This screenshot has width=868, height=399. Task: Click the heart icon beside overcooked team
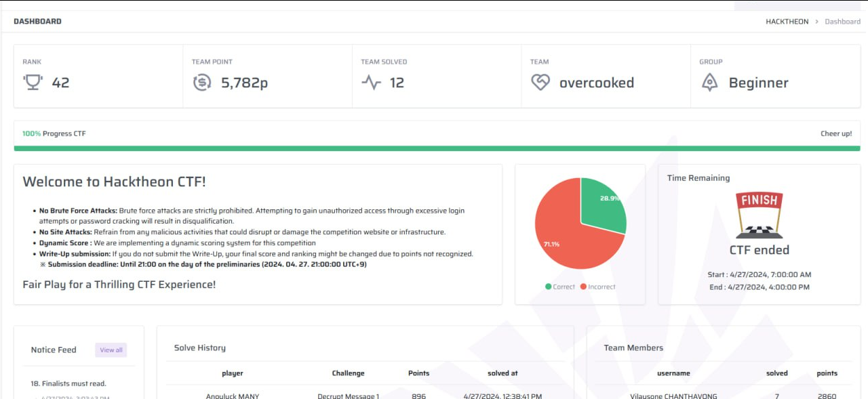click(x=540, y=81)
